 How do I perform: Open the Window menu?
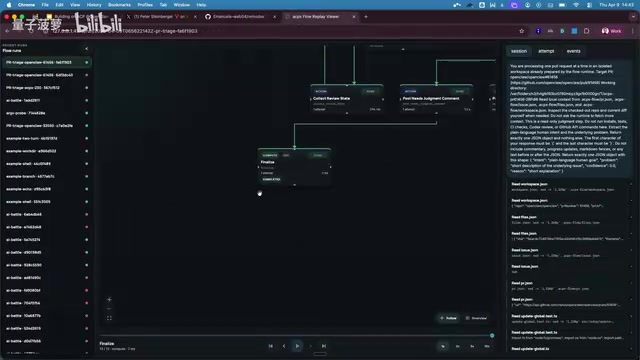[x=182, y=5]
